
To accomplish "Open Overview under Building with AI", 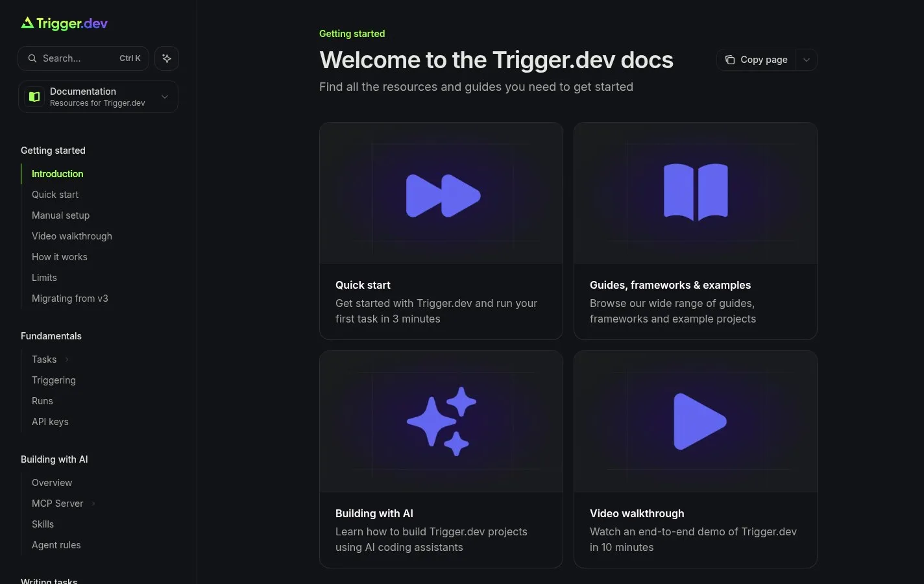I will click(x=52, y=483).
